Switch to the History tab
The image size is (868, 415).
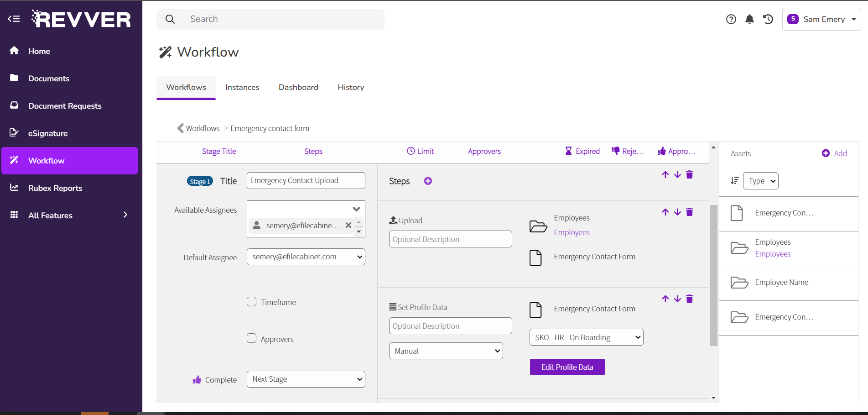pyautogui.click(x=350, y=87)
